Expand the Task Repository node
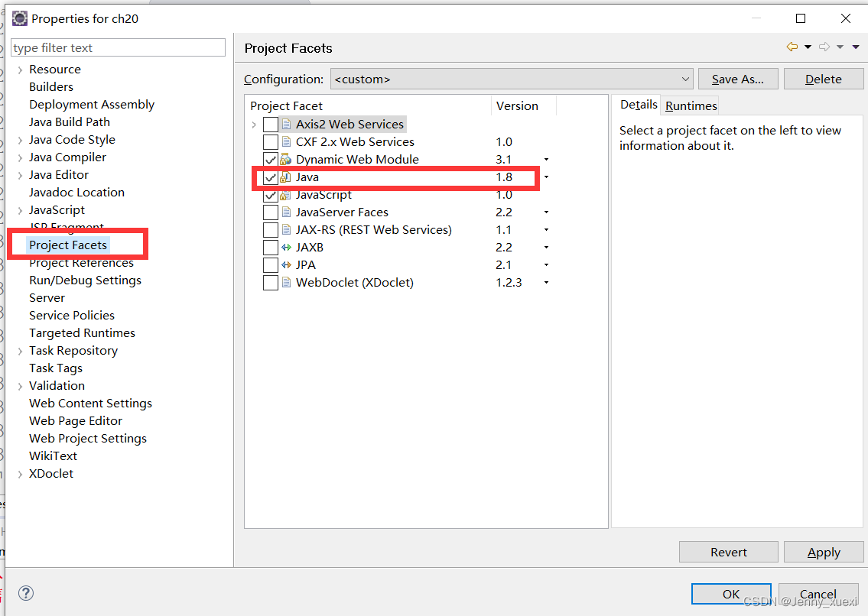 point(20,351)
